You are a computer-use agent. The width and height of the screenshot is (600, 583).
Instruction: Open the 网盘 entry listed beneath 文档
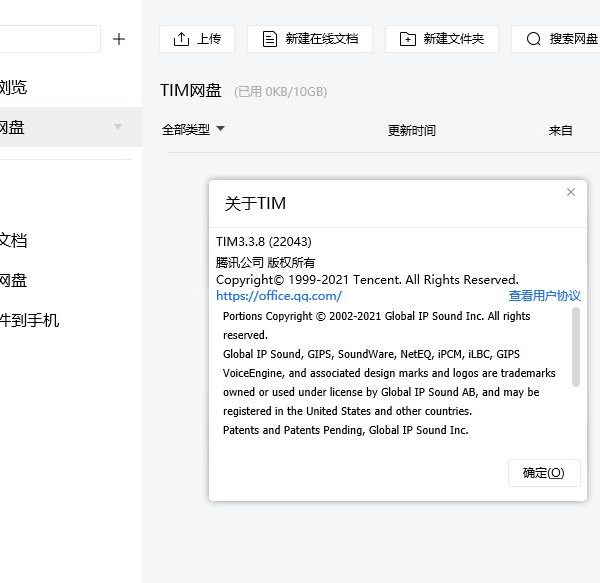click(14, 280)
